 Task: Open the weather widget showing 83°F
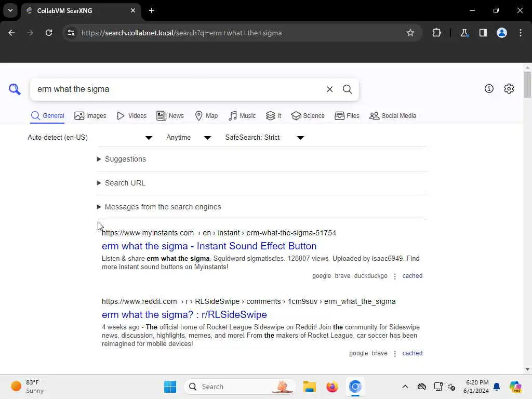(27, 387)
